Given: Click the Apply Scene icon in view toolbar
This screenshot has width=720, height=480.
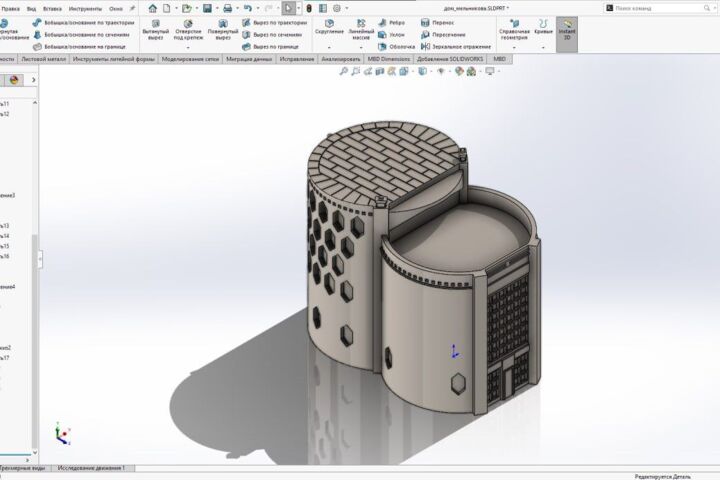Looking at the screenshot, I should click(471, 71).
